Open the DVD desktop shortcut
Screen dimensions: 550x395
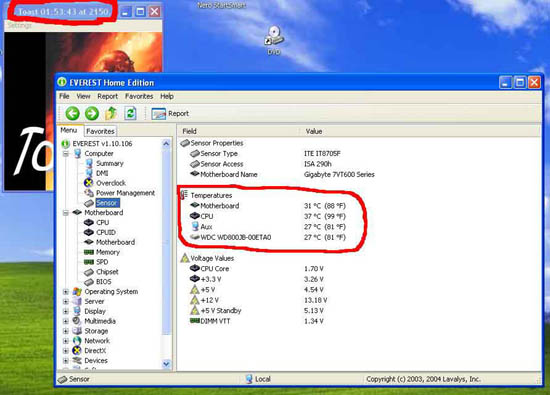click(x=274, y=40)
